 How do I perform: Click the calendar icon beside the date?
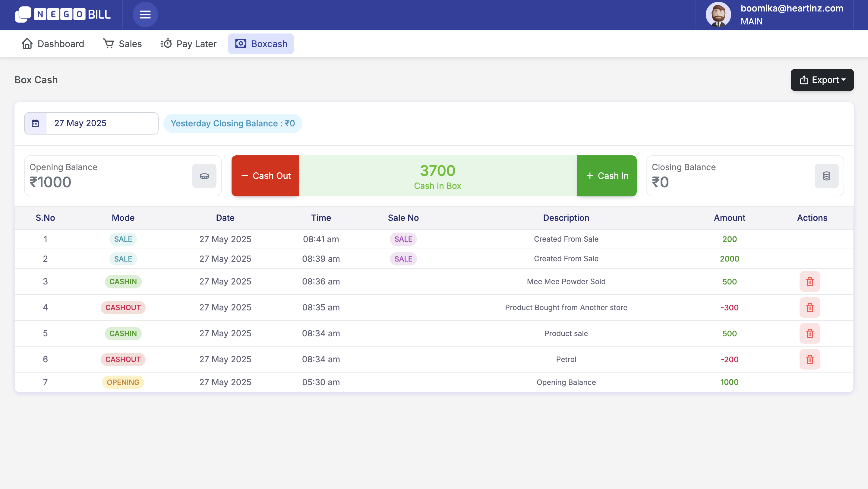35,123
